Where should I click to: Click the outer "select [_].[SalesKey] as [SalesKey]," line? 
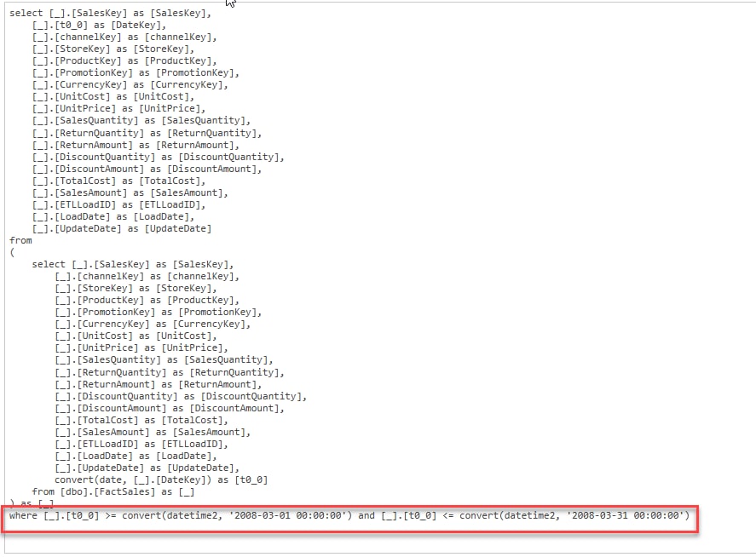click(111, 14)
